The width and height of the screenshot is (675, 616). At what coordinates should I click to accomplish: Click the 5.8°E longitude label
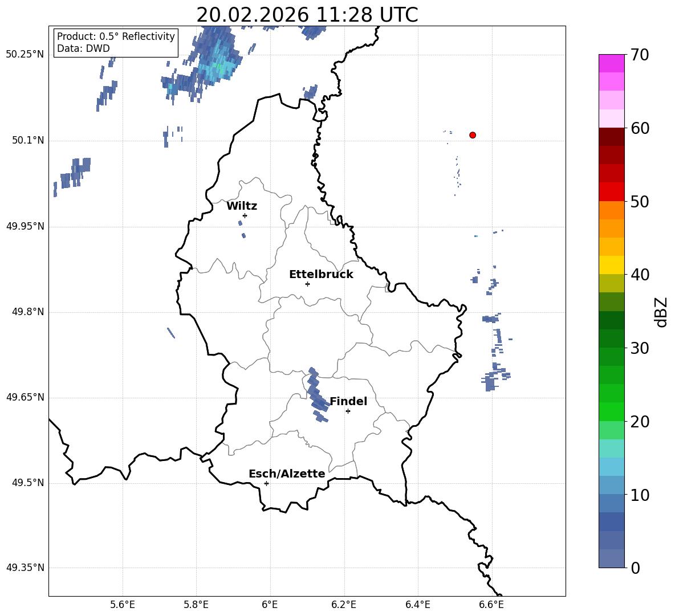[x=196, y=605]
